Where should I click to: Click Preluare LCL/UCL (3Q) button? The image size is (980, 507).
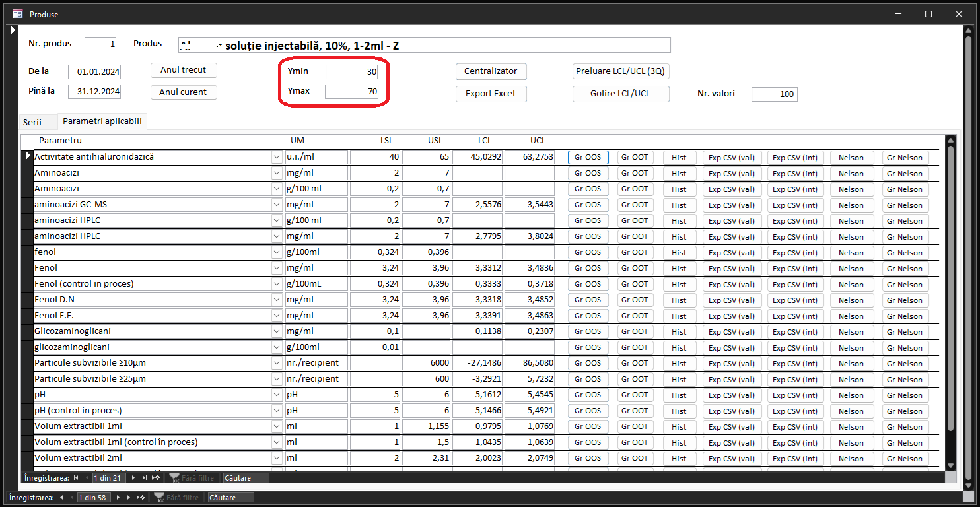click(621, 71)
